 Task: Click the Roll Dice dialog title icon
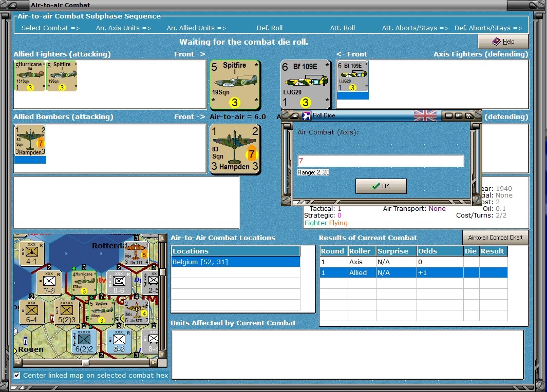click(306, 116)
